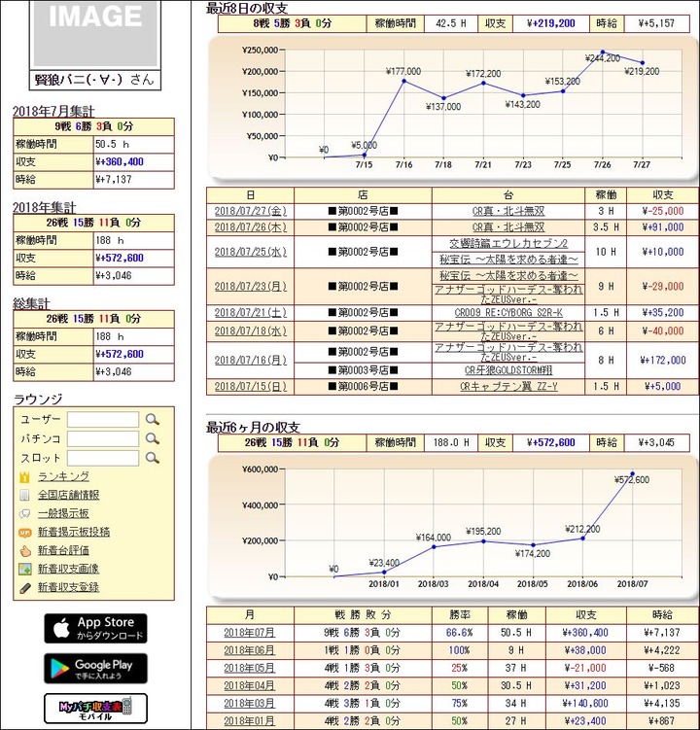Open the 2018年01月 monthly link
This screenshot has width=700, height=730.
[249, 721]
